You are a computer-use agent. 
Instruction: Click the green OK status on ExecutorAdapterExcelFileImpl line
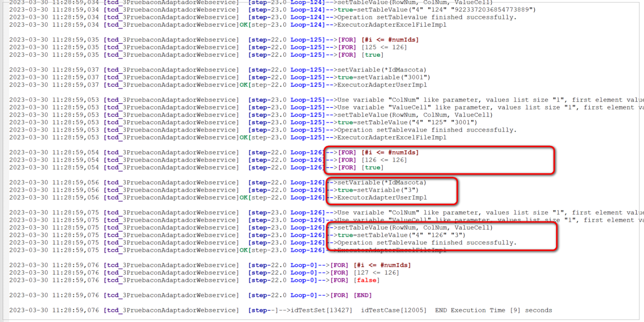pos(244,25)
